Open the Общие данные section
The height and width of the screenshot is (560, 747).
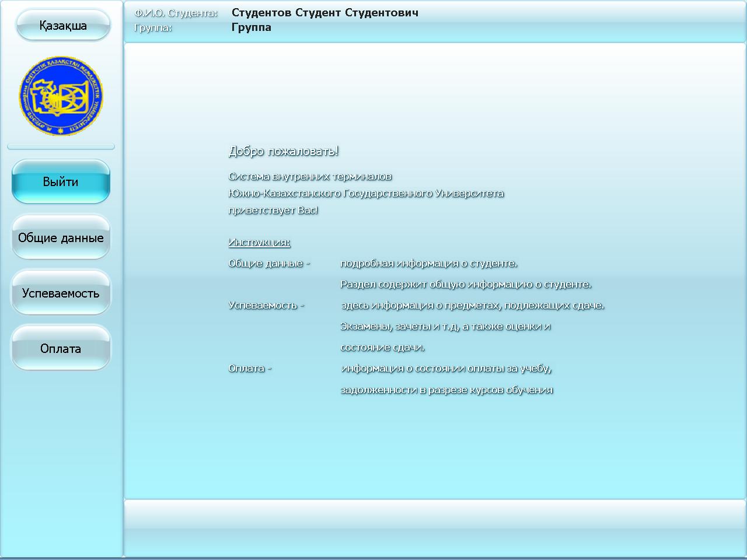click(60, 237)
